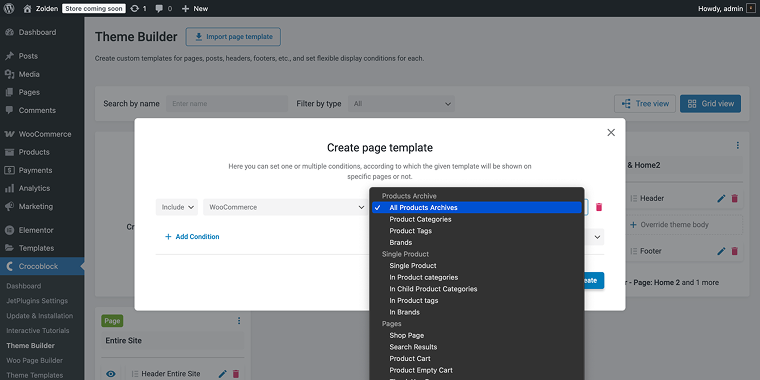
Task: Open the WordPress logo menu
Action: point(9,8)
